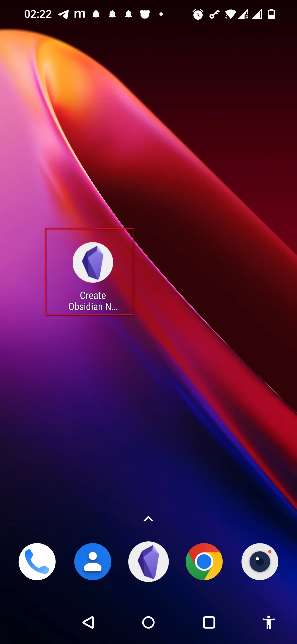This screenshot has width=297, height=644.
Task: Launch the Camera app in dock
Action: pos(260,561)
